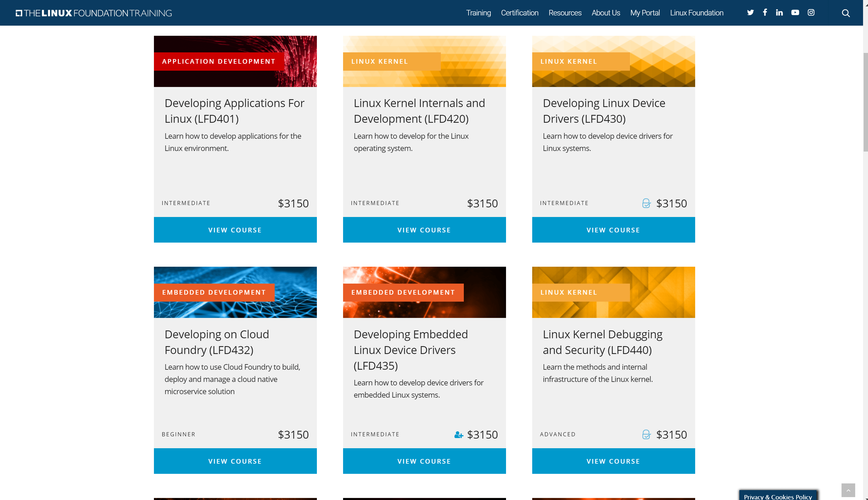The width and height of the screenshot is (868, 500).
Task: Open title Linux Kernel Internals and Development
Action: pos(419,111)
